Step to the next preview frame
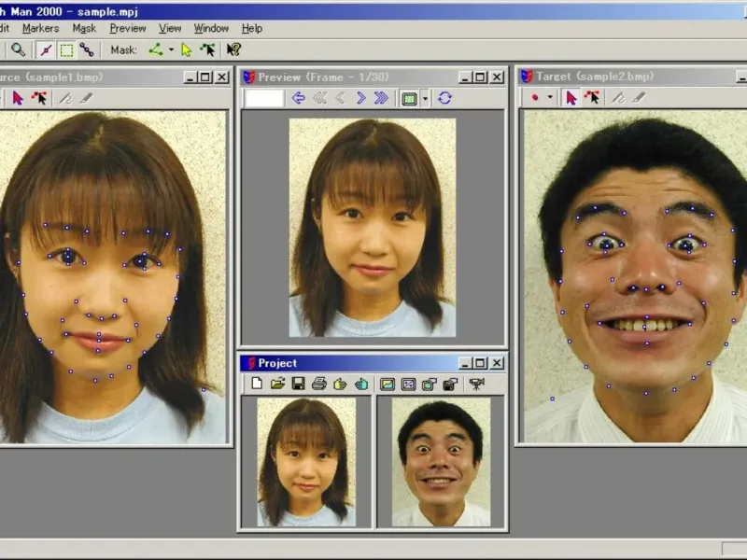Viewport: 747px width, 560px height. tap(360, 98)
